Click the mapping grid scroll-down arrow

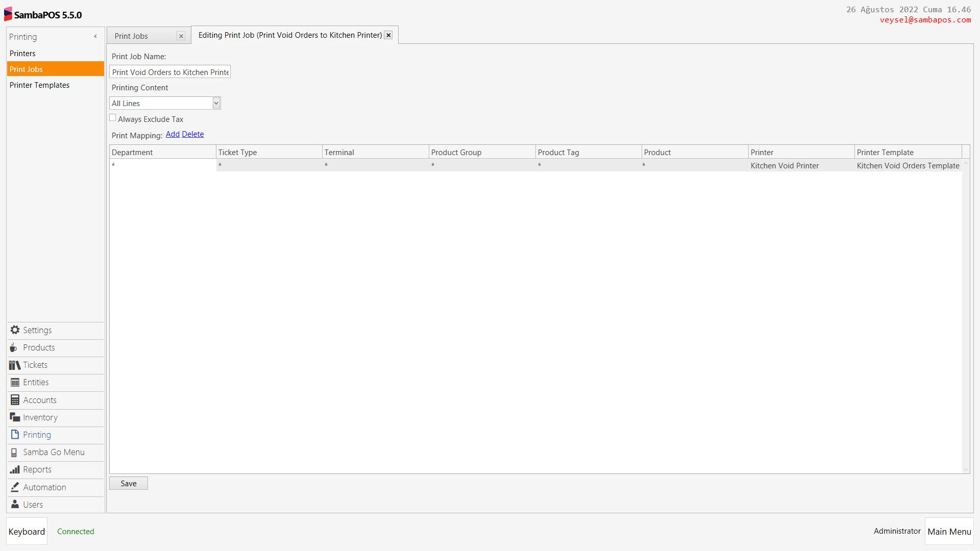[966, 469]
